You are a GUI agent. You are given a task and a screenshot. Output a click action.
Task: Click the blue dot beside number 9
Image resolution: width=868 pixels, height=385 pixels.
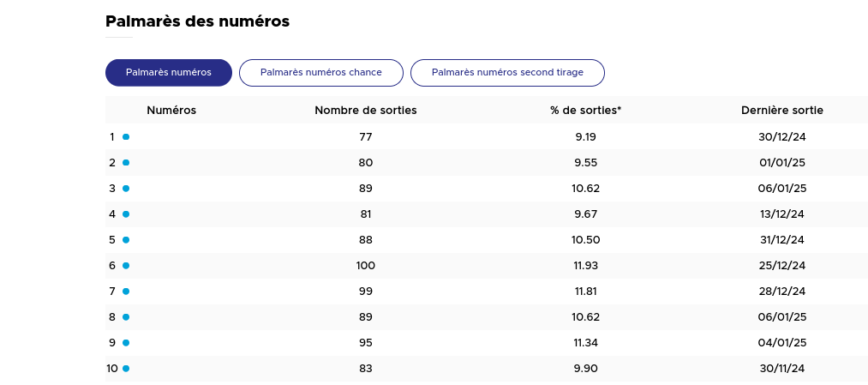126,343
